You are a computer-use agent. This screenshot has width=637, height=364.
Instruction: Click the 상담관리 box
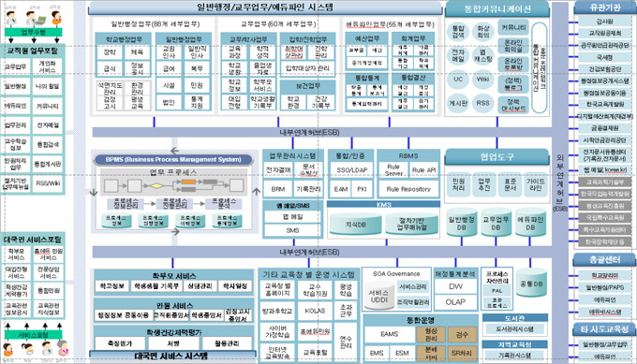[x=200, y=286]
